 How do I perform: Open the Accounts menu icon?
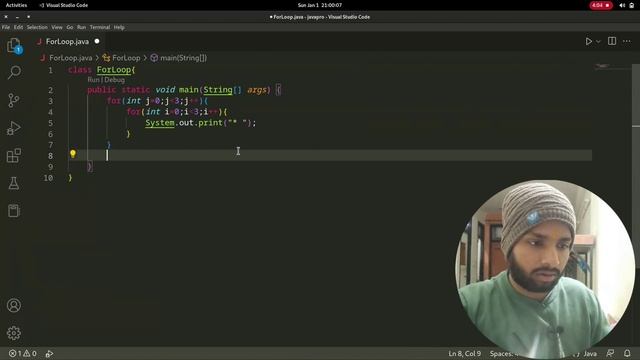click(x=13, y=305)
